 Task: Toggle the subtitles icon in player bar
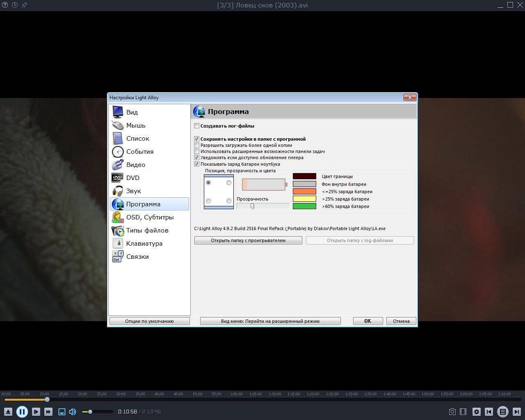(x=62, y=412)
